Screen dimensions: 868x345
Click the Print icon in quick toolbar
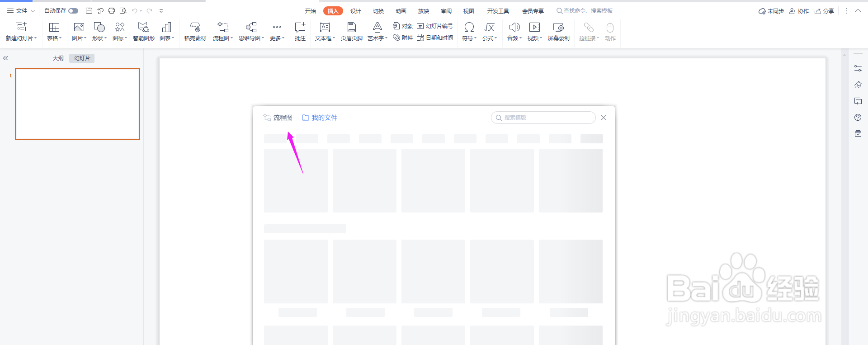[x=112, y=11]
